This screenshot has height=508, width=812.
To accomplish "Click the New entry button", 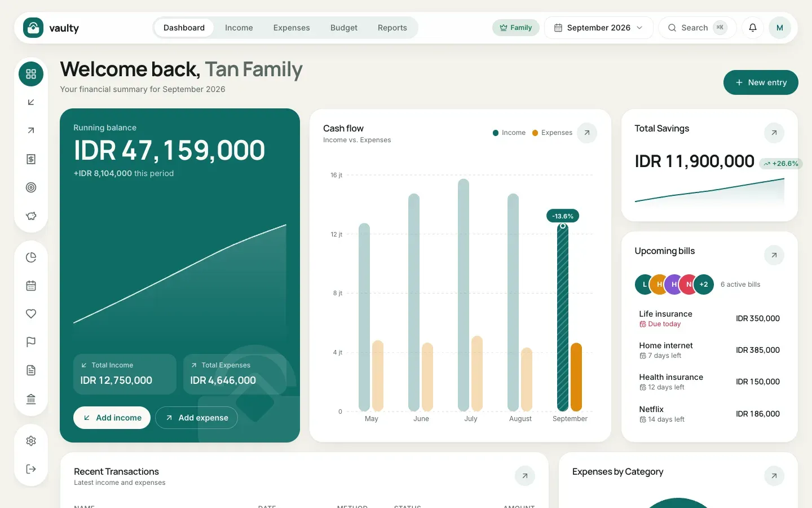I will 761,82.
